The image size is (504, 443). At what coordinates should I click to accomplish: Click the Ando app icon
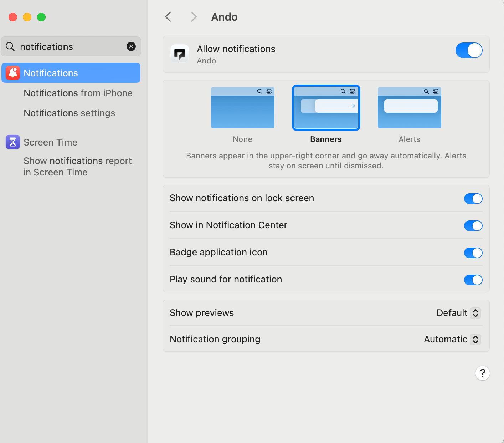coord(179,54)
